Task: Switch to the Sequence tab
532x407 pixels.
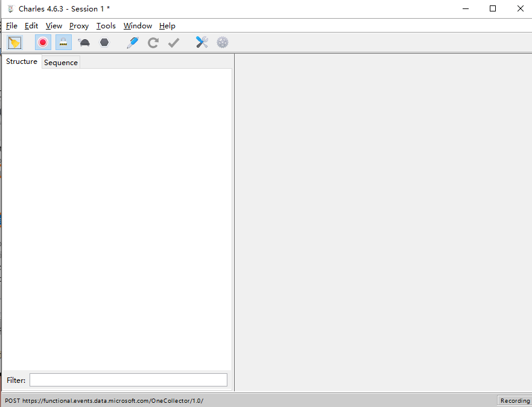Action: [61, 62]
